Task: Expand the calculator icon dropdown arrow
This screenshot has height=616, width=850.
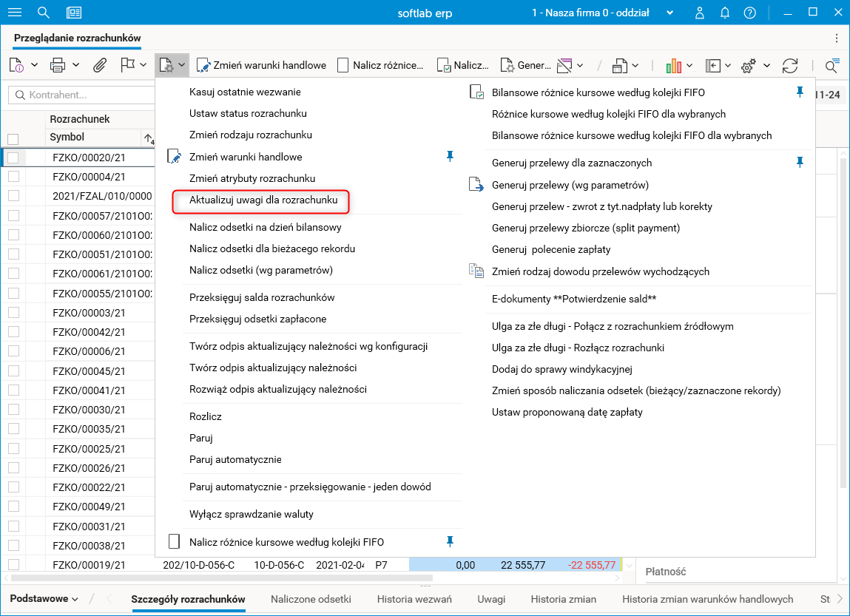Action: pos(635,66)
